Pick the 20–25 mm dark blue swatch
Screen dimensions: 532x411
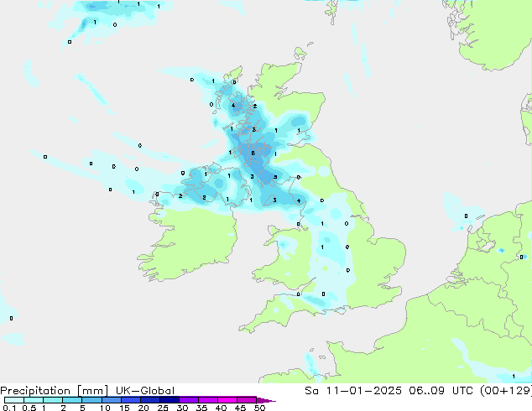point(150,400)
